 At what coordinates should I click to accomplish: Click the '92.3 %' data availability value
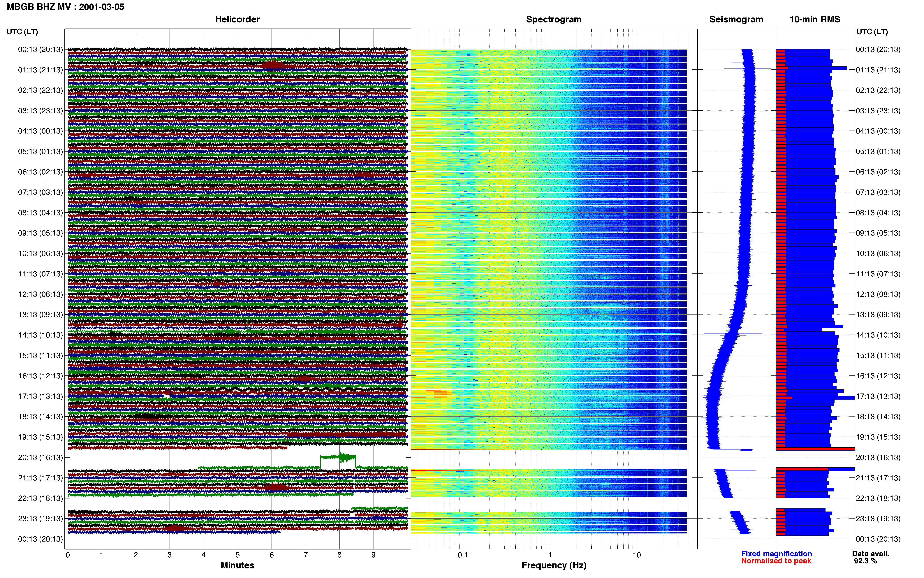tap(865, 561)
